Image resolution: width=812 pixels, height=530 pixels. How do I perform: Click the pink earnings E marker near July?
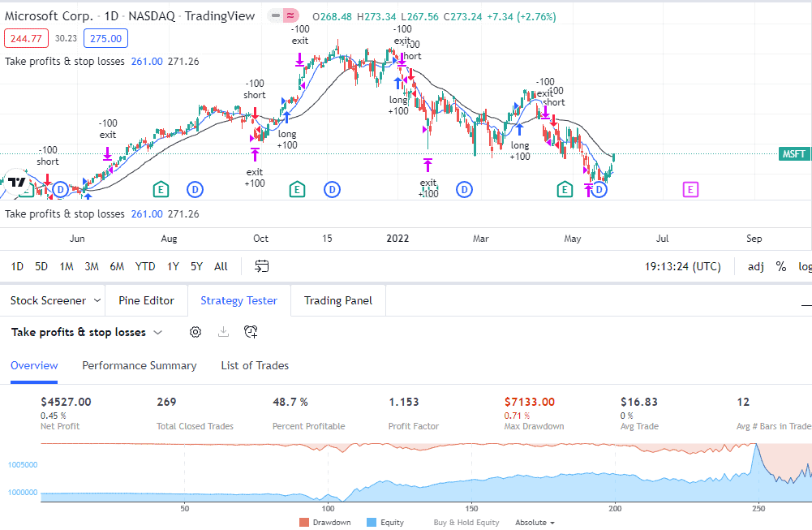pos(690,190)
